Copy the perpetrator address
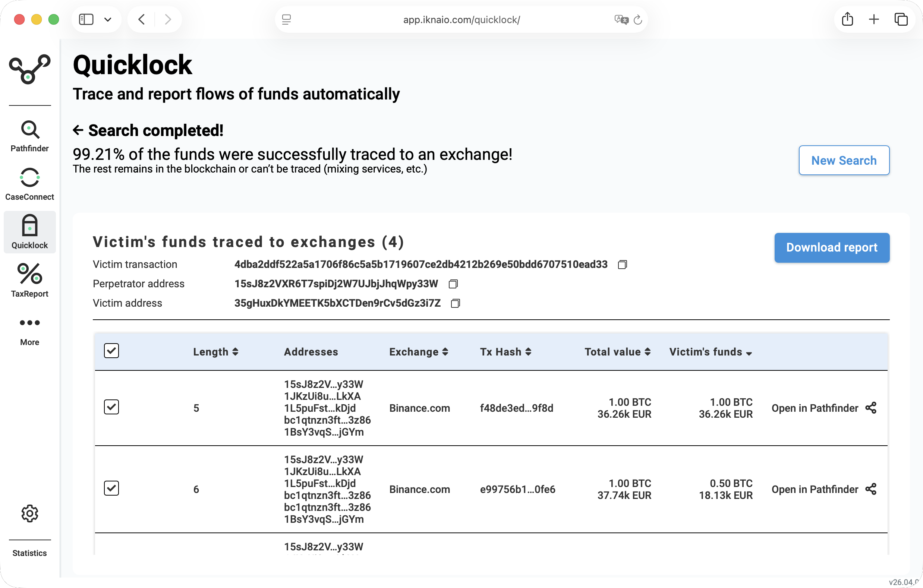 [453, 284]
